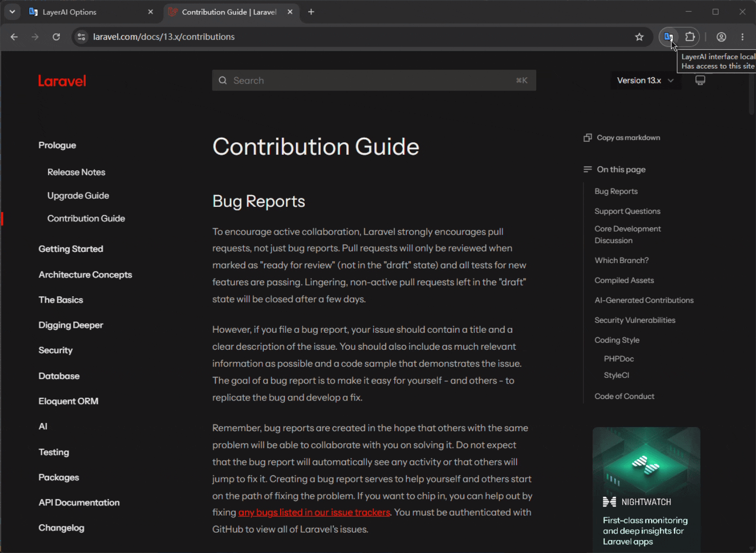The image size is (756, 553).
Task: Open Chrome's three-dot menu
Action: click(742, 37)
